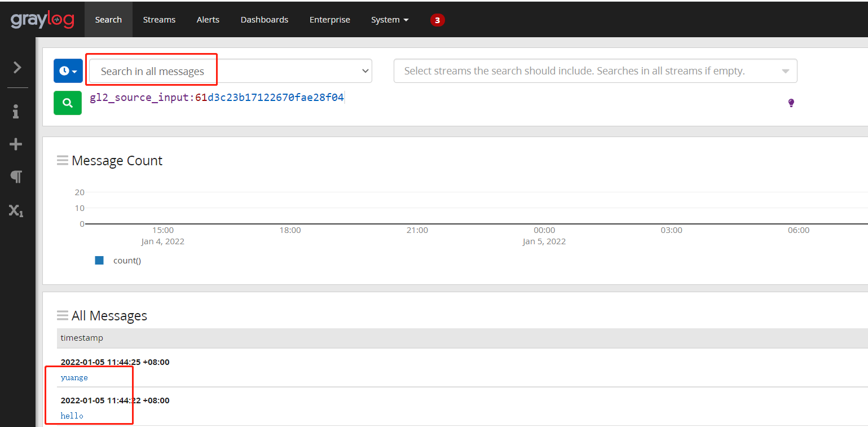868x427 pixels.
Task: Run the search with the green magnifier button
Action: [x=68, y=103]
